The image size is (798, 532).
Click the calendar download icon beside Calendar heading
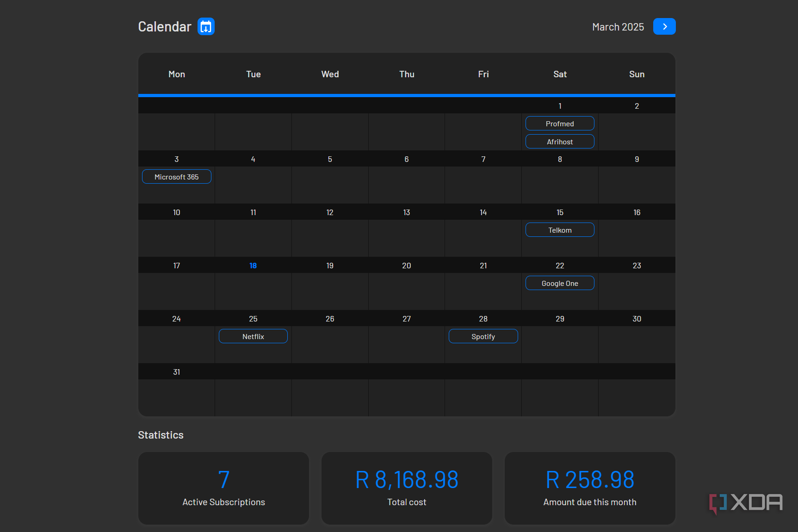[206, 26]
